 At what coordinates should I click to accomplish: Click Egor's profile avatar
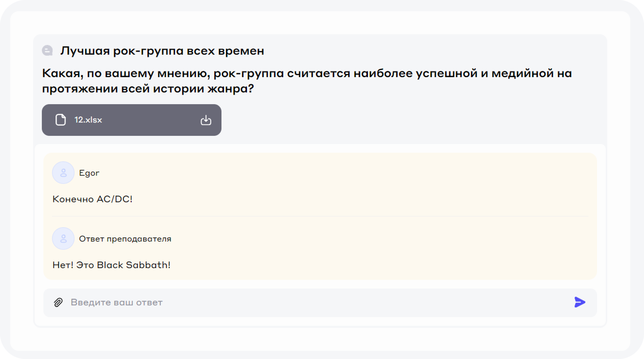[63, 173]
